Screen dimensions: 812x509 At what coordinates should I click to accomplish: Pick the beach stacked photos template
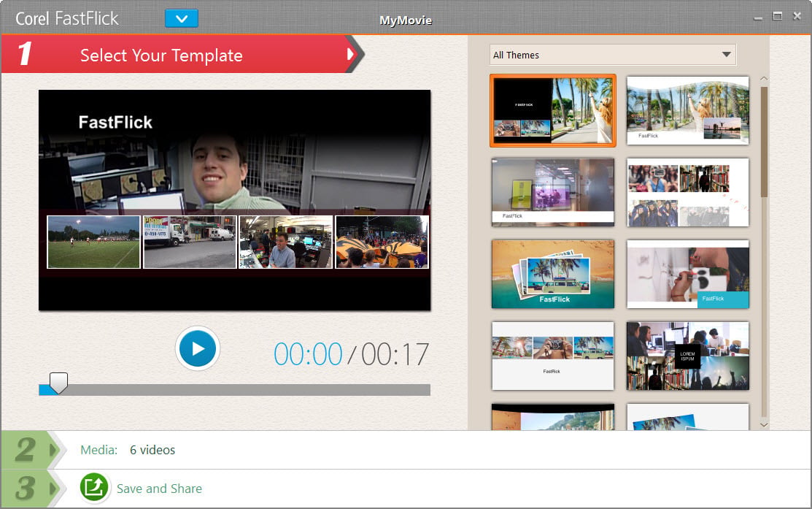pos(553,274)
